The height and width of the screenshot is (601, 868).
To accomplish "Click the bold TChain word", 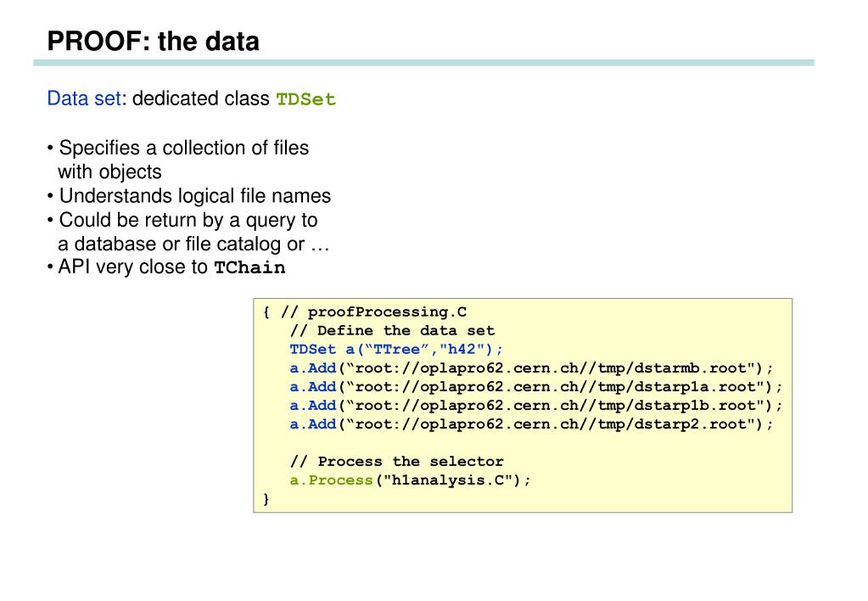I will click(x=249, y=267).
